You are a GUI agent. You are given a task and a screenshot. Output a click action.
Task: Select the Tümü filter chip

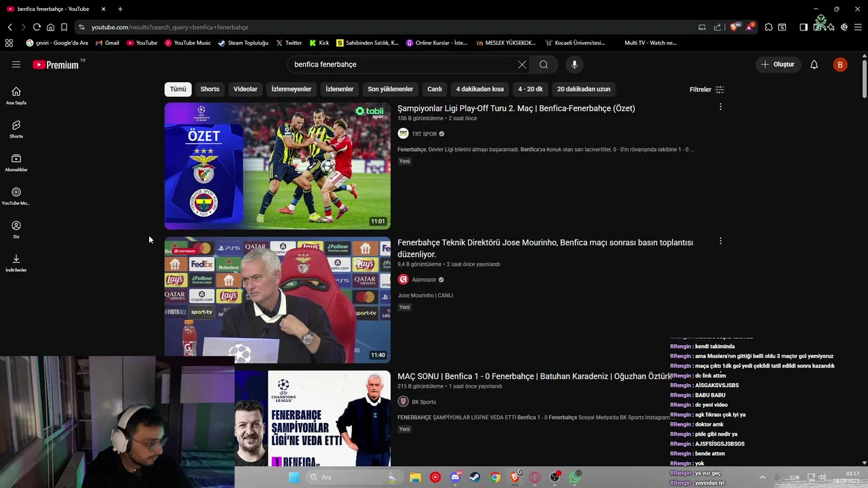[178, 89]
